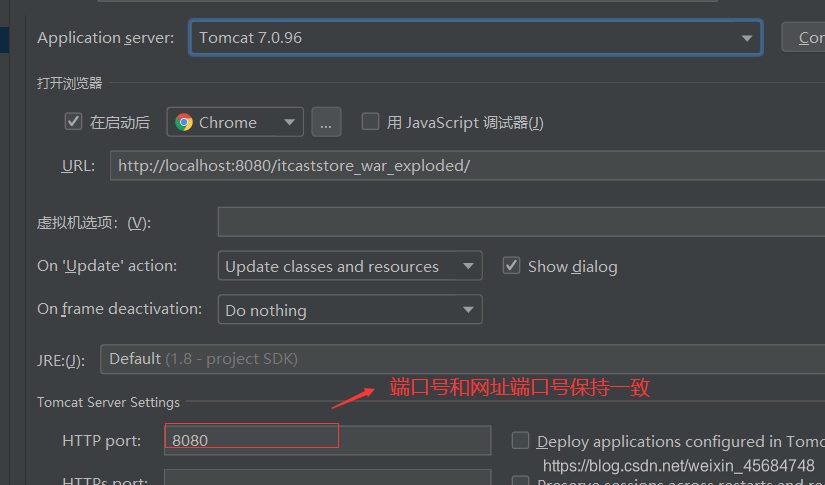This screenshot has width=825, height=485.
Task: Enable Deploy applications configured in Tomcat checkbox
Action: pyautogui.click(x=520, y=440)
